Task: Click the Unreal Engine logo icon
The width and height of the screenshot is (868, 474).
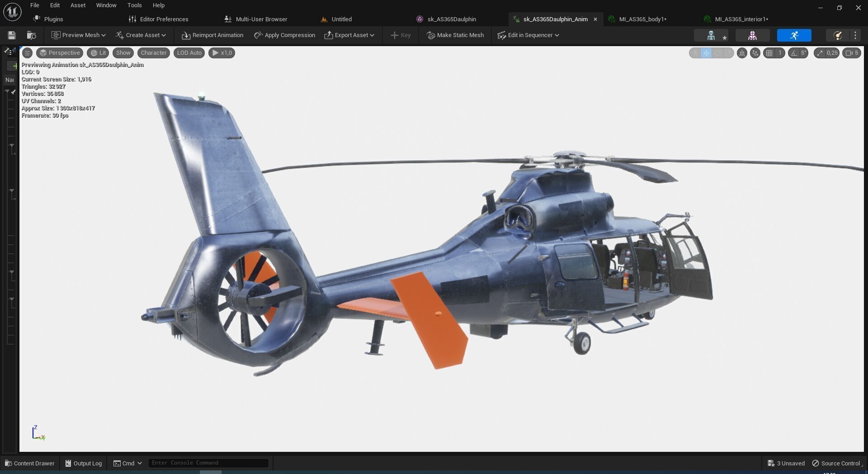Action: (x=12, y=12)
